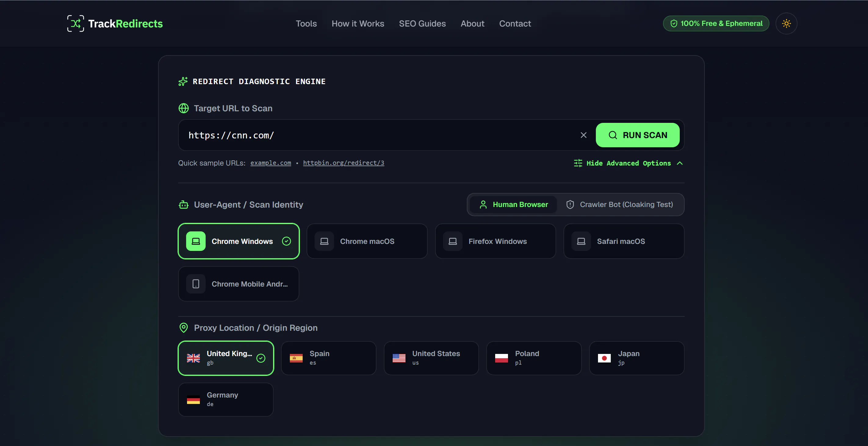Viewport: 868px width, 446px height.
Task: Toggle the sun light-mode theme button
Action: (786, 23)
